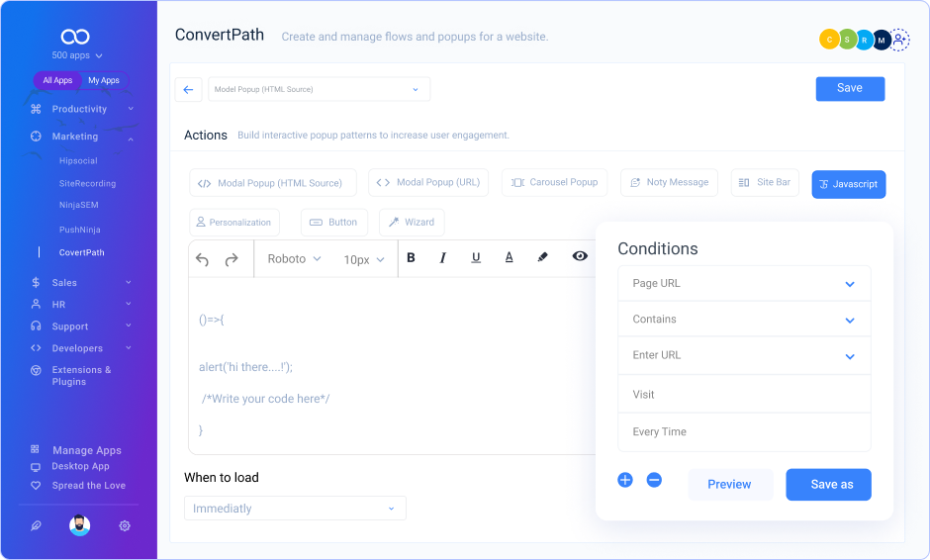This screenshot has height=560, width=930.
Task: Toggle bold formatting
Action: (x=412, y=258)
